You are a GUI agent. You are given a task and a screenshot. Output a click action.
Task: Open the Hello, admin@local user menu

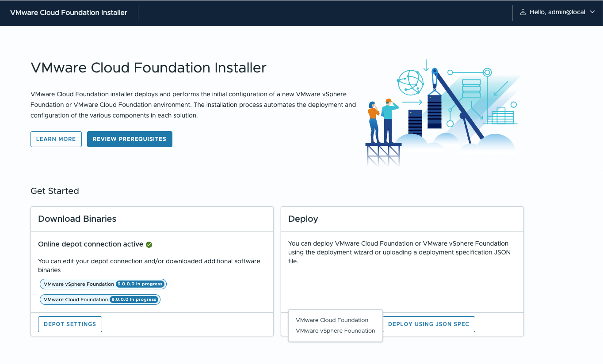(557, 12)
